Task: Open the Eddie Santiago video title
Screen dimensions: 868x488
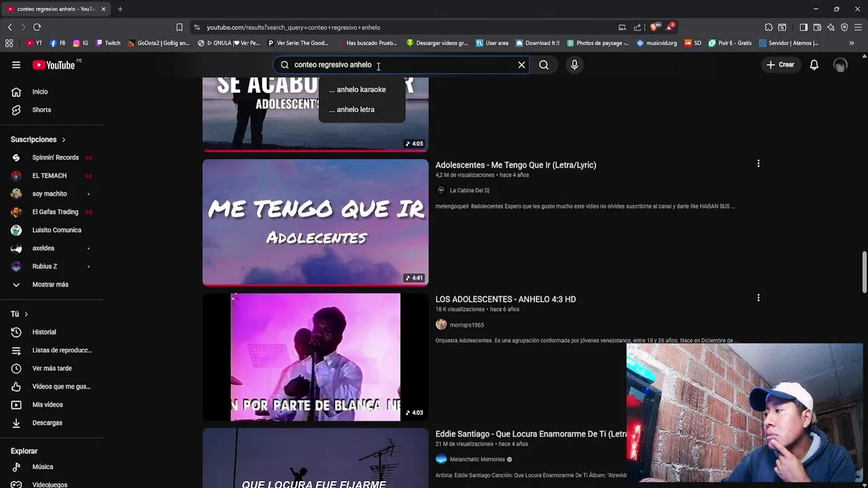Action: (x=531, y=434)
